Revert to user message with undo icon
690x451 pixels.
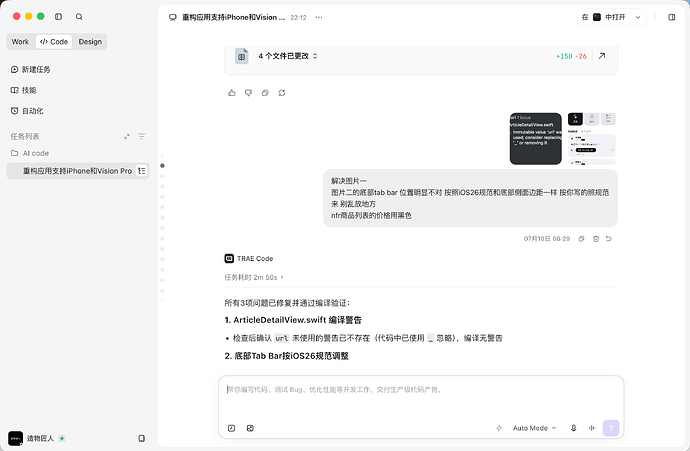pos(609,239)
